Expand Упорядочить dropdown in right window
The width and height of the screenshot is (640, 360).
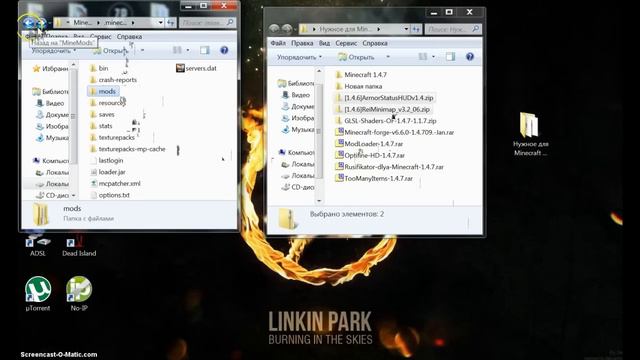pyautogui.click(x=299, y=57)
